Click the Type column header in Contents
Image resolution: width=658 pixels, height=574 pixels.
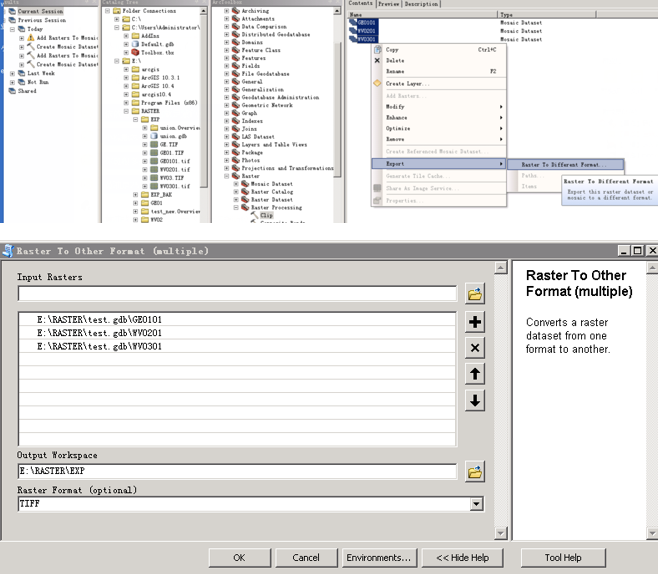(546, 15)
